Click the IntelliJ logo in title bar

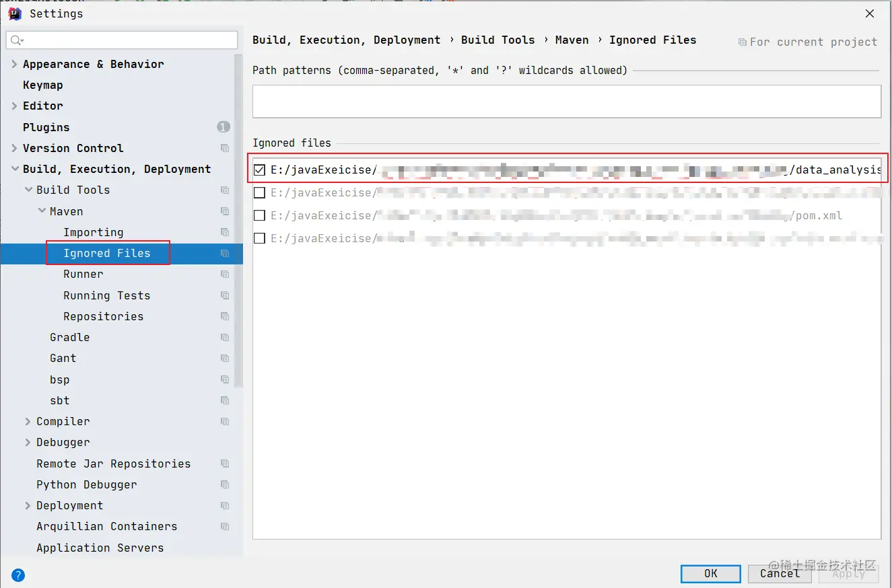15,13
